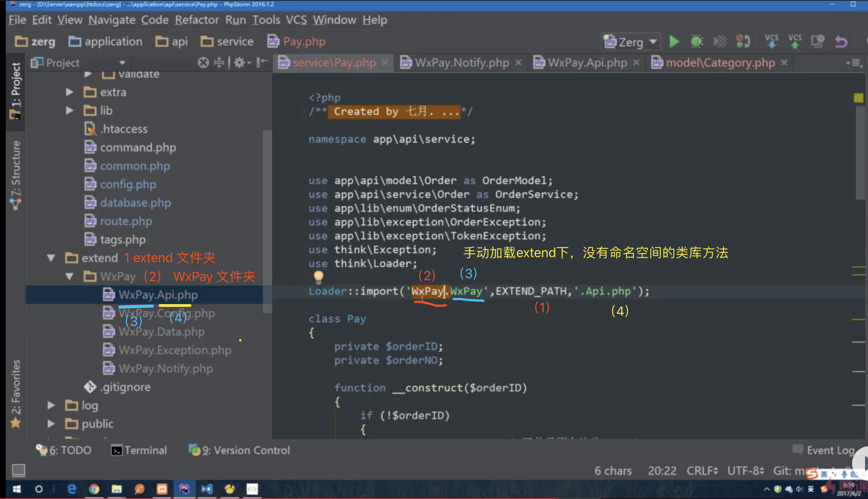Close the WxPay.Api.php editor tab

click(x=636, y=63)
